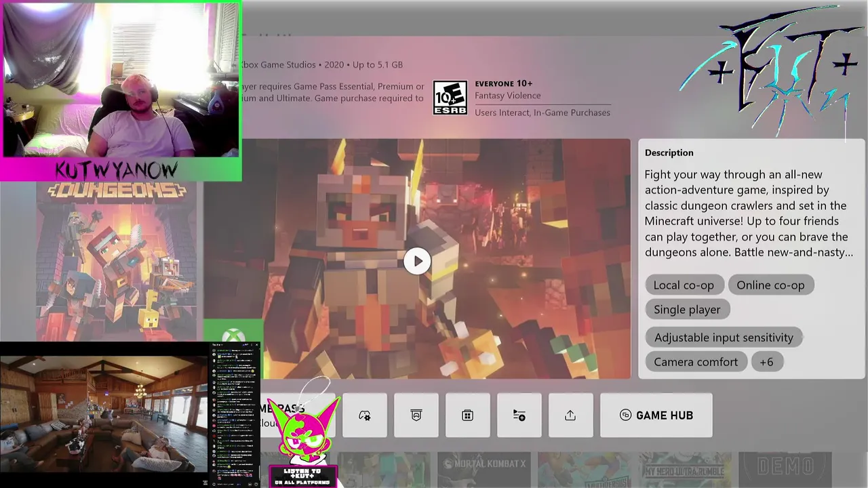868x488 pixels.
Task: Select the Local co-op tag
Action: pos(684,285)
